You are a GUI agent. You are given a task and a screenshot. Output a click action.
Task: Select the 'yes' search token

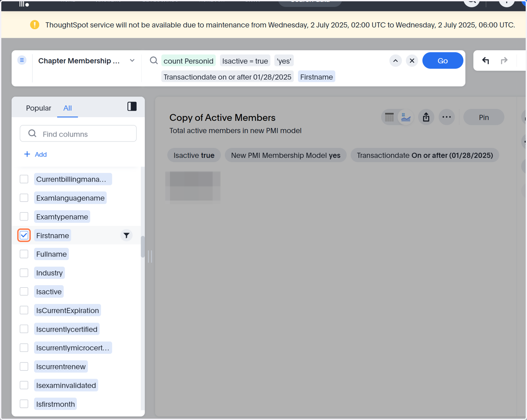coord(284,61)
